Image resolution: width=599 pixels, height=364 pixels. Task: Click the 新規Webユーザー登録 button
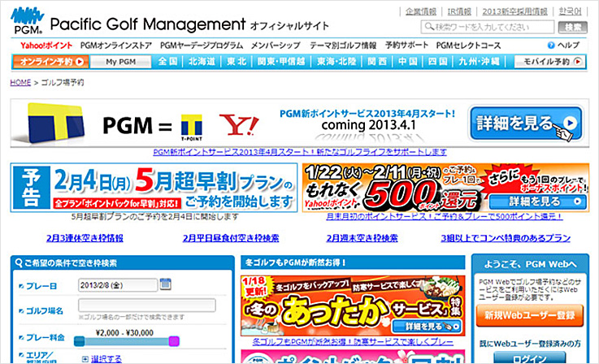(529, 315)
